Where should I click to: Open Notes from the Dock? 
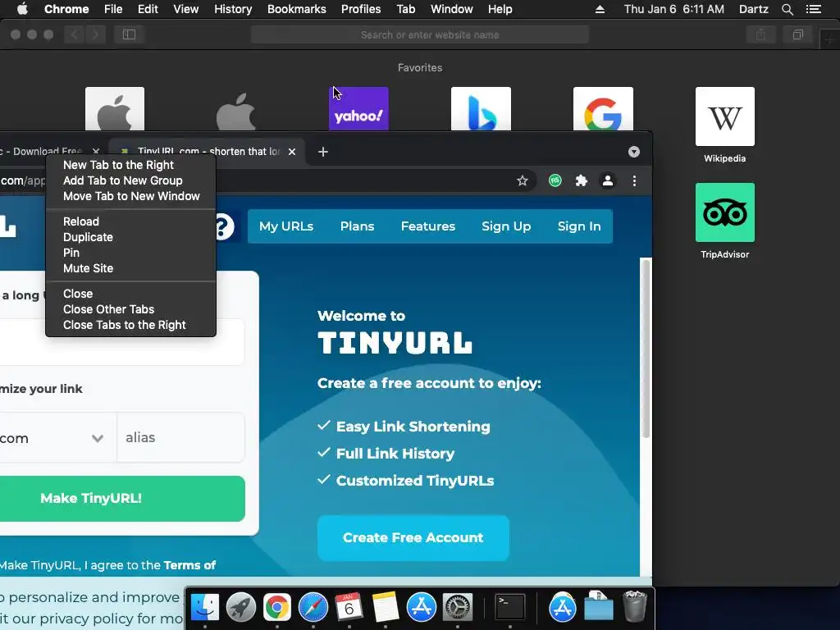(x=386, y=608)
